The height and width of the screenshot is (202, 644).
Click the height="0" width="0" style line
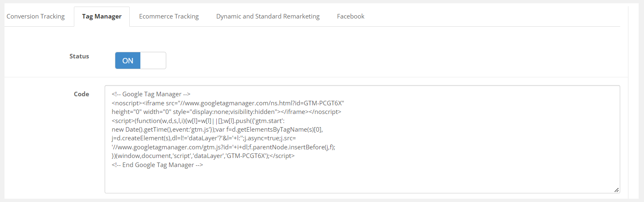tap(226, 112)
